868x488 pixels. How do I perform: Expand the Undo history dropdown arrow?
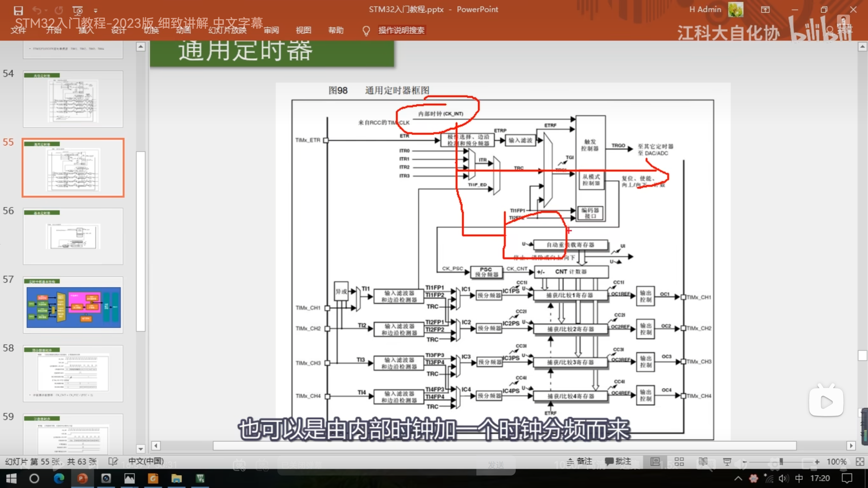point(46,11)
